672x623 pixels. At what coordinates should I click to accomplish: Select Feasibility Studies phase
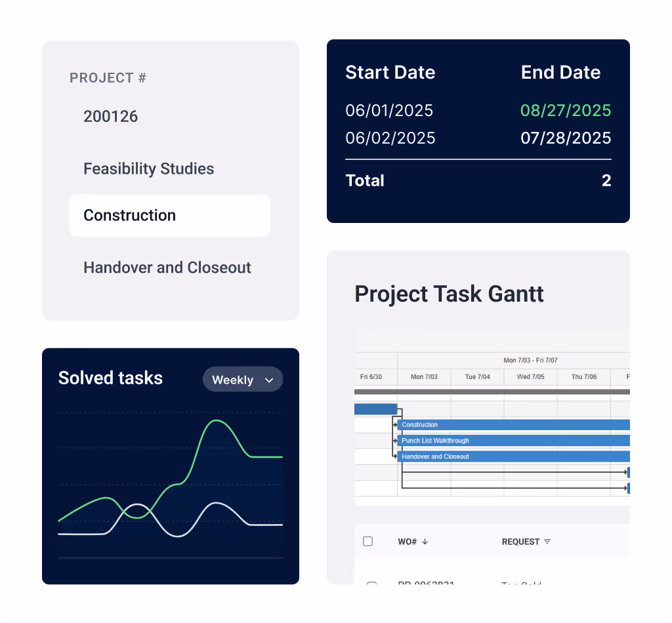pos(149,169)
